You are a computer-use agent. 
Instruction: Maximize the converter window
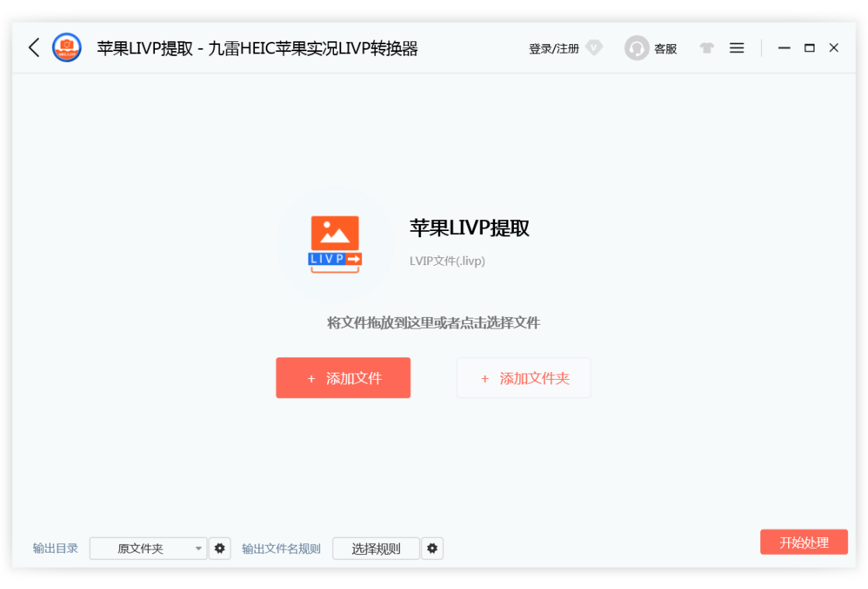point(809,48)
